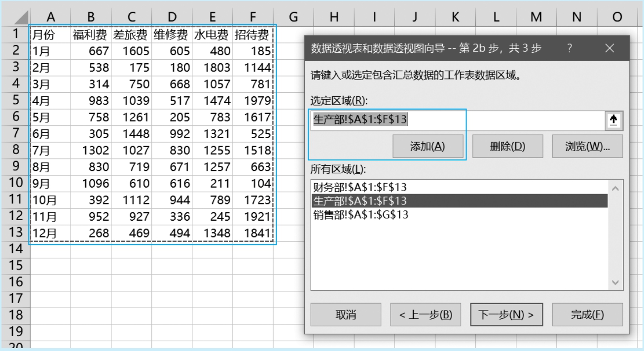
Task: Select 财务部!$A$1:$F$13 in the all ranges list
Action: pos(360,187)
